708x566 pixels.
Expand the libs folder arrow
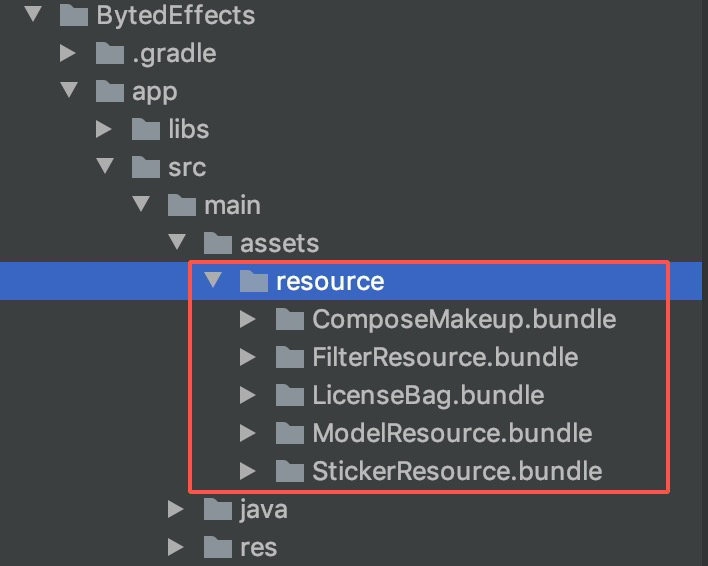coord(104,129)
